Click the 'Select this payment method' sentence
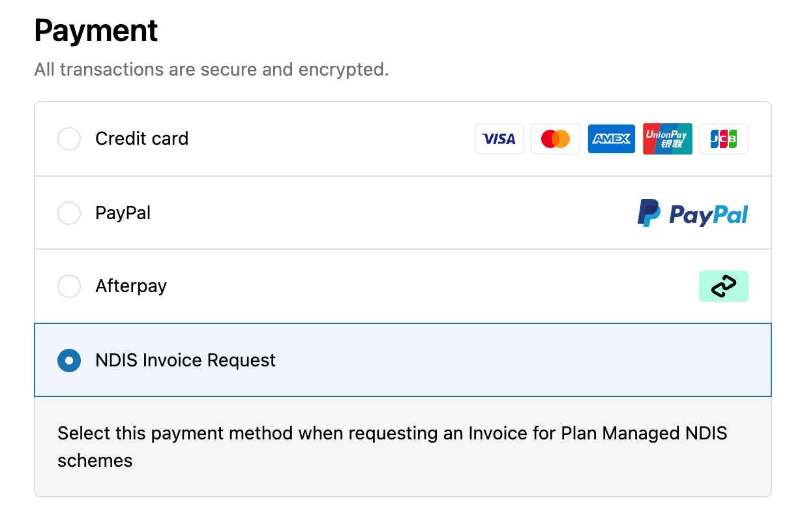 [391, 434]
